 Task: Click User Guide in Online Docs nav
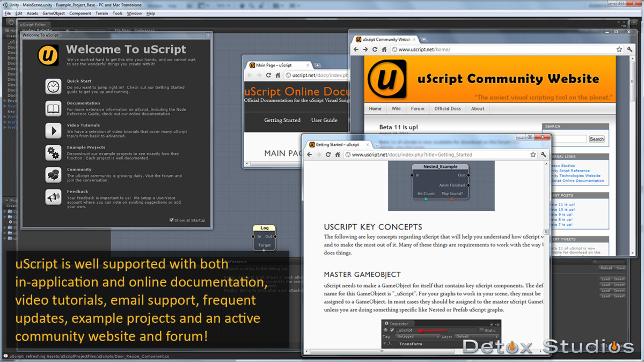point(325,120)
